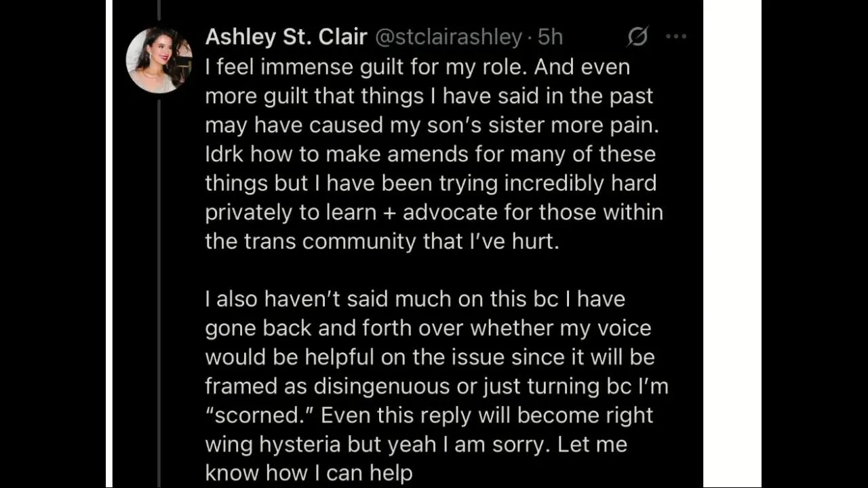Click the final line "know how I can help"
This screenshot has height=488, width=868.
(x=309, y=473)
